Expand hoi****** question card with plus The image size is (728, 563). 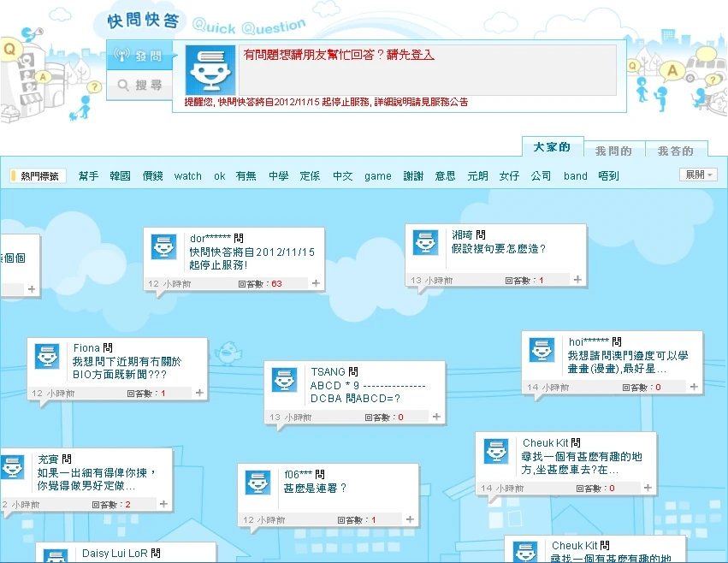click(x=694, y=387)
